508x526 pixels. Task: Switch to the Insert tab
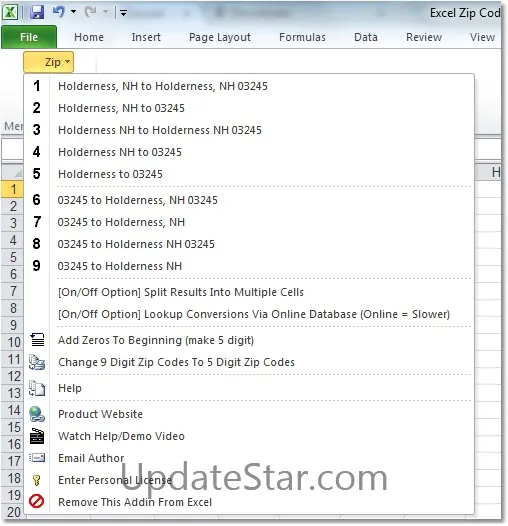(x=146, y=37)
